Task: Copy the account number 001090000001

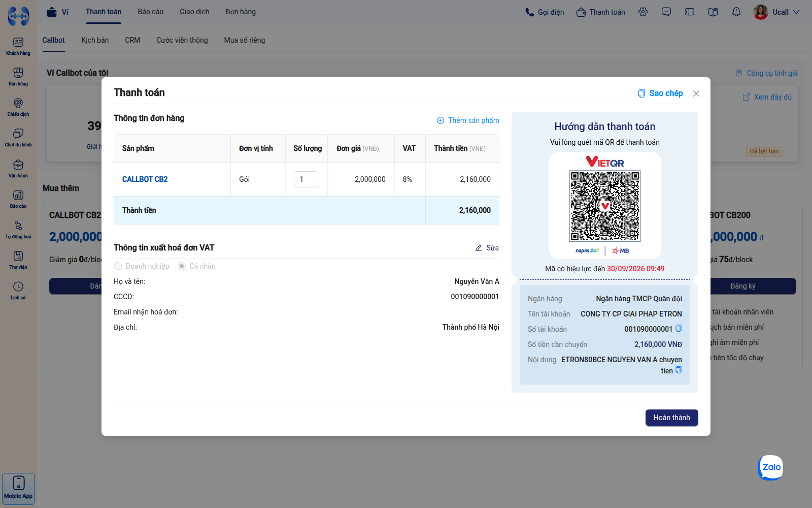Action: pos(679,329)
